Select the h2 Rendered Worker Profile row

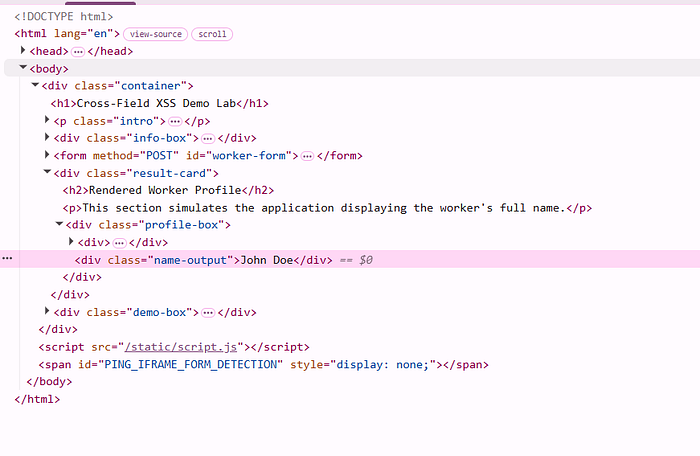click(x=168, y=190)
